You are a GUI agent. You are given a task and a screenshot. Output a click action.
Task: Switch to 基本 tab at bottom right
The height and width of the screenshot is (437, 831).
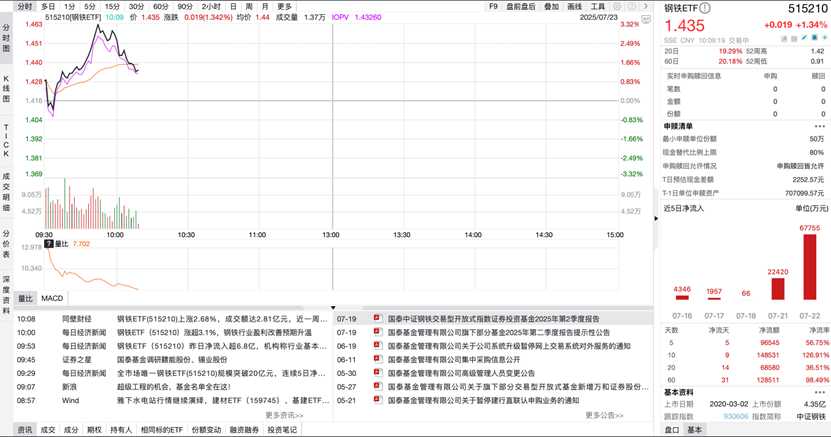coord(694,430)
